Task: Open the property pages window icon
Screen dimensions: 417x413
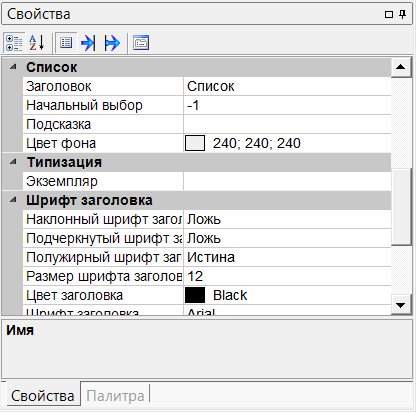Action: 141,43
